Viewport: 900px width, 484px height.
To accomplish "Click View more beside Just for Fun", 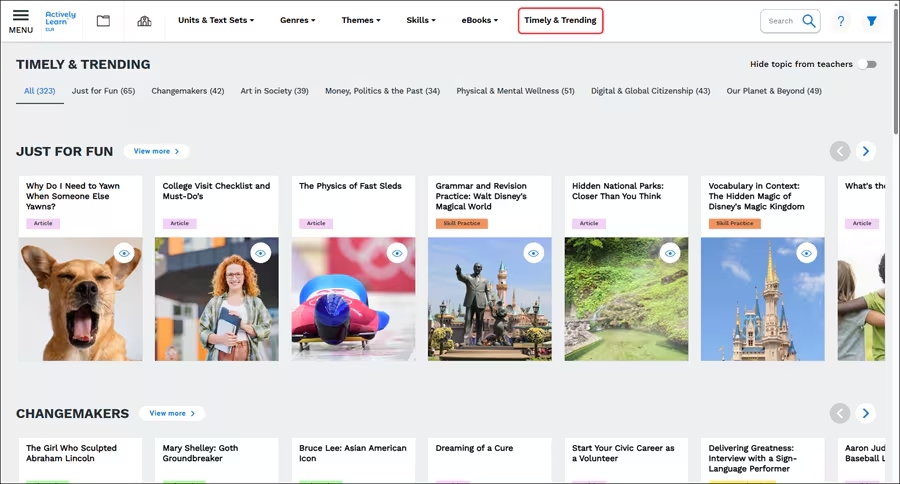I will pos(156,151).
